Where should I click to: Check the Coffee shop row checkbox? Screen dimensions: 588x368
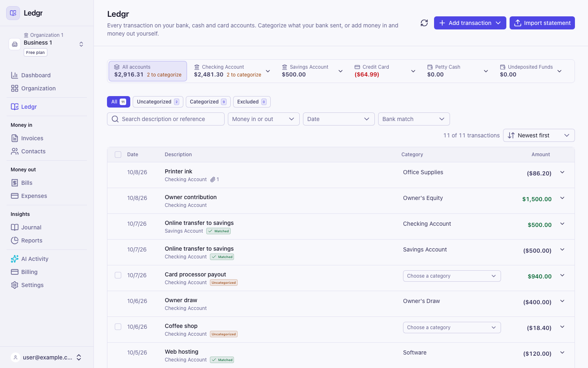click(x=118, y=327)
